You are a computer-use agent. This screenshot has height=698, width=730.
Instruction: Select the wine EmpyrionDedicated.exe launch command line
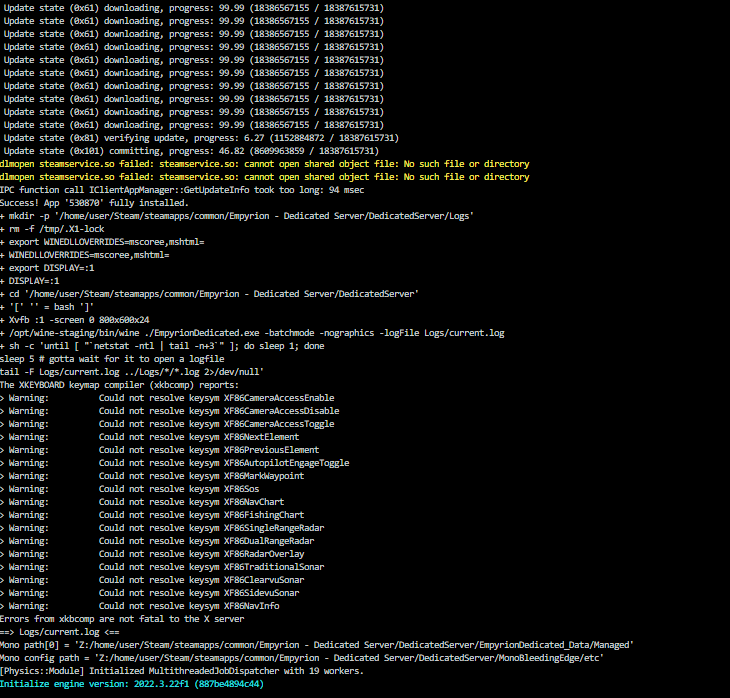click(252, 333)
